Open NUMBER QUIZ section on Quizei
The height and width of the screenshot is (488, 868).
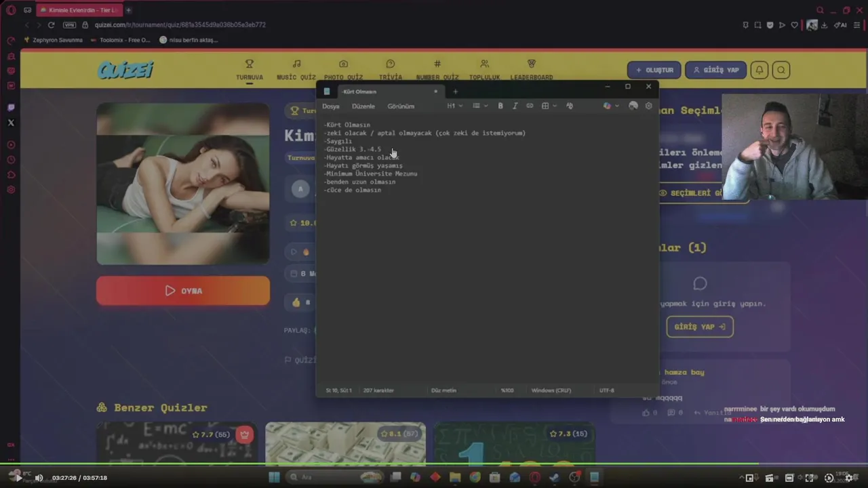[437, 70]
